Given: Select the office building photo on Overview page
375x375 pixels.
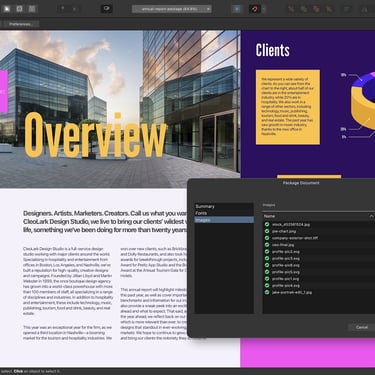Looking at the screenshot, I should tap(120, 109).
